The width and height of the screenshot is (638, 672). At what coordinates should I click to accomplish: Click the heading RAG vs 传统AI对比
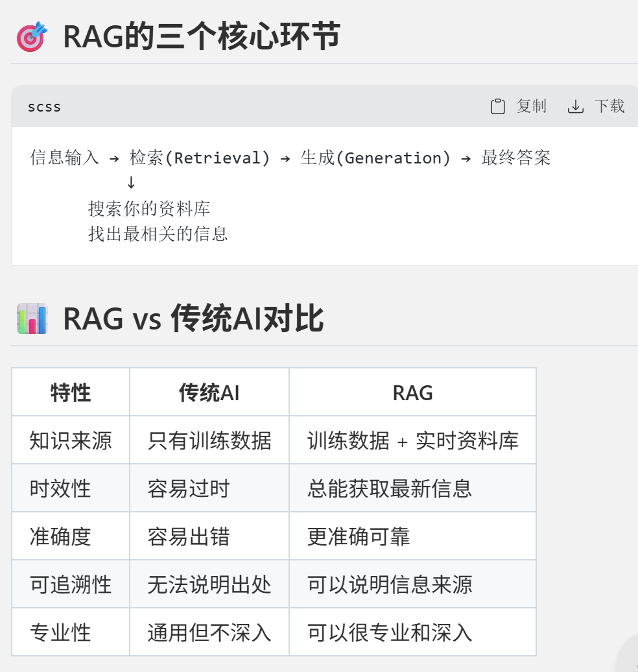[x=193, y=318]
